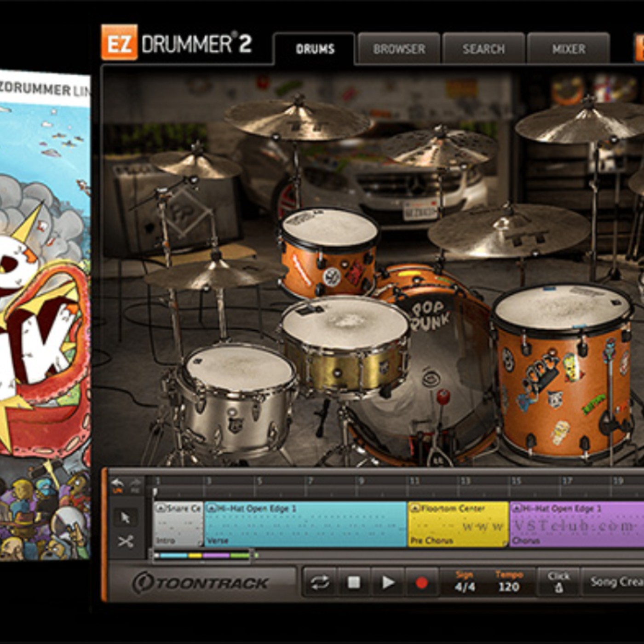Click the song overview scrollbar
644x644 pixels.
point(202,555)
